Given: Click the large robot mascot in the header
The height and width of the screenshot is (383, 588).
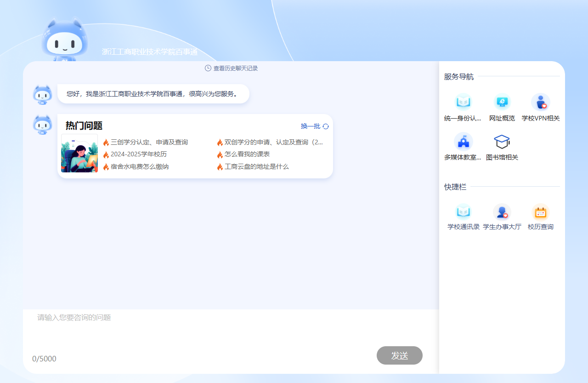Looking at the screenshot, I should 64,40.
